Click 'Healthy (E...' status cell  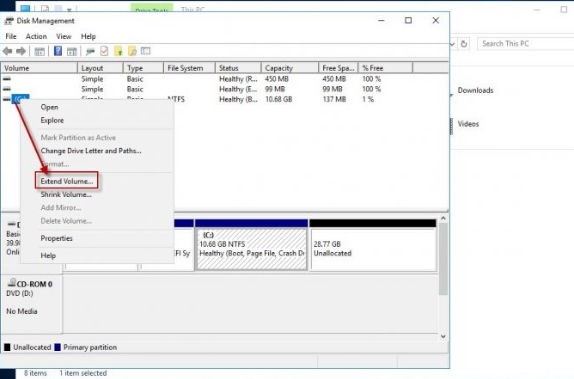click(238, 89)
